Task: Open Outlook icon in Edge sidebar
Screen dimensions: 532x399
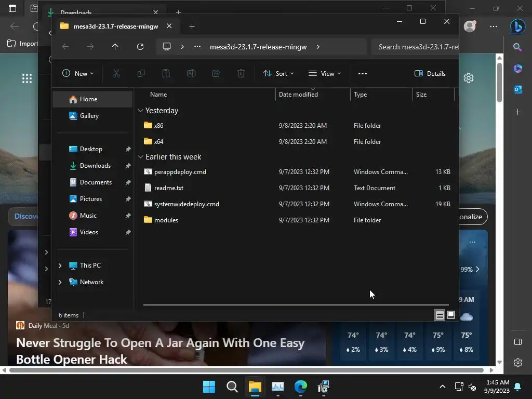Action: [x=518, y=89]
